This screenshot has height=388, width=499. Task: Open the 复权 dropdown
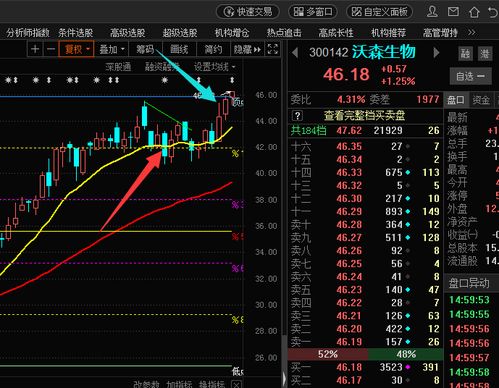click(76, 49)
